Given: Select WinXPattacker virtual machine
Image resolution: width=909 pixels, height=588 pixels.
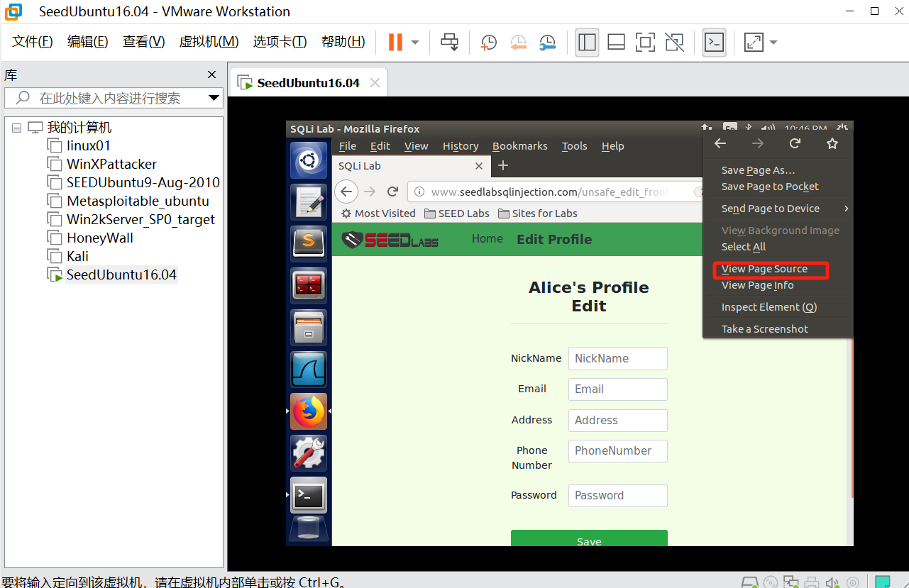Looking at the screenshot, I should click(111, 165).
